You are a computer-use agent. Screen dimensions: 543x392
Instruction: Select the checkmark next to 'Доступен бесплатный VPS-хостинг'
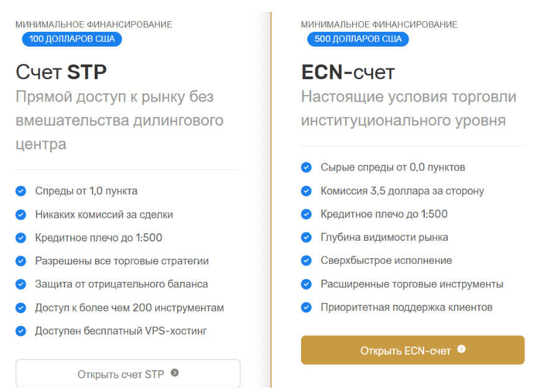(22, 331)
